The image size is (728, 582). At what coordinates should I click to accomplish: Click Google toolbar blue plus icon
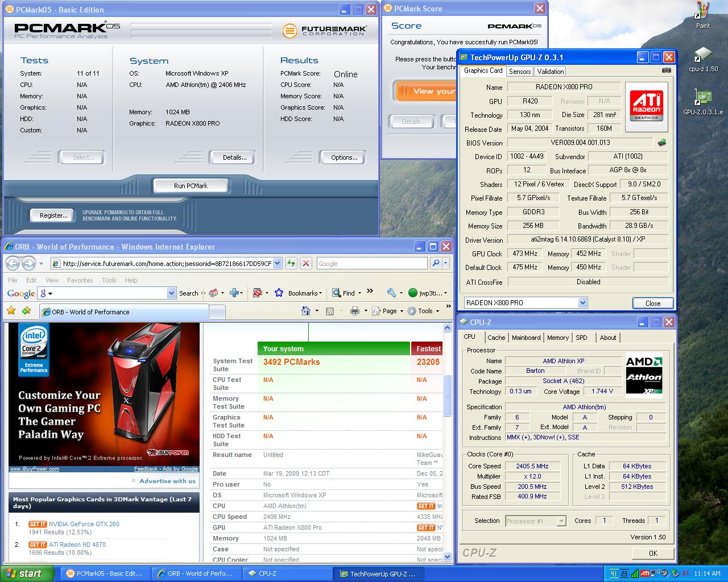tap(233, 293)
